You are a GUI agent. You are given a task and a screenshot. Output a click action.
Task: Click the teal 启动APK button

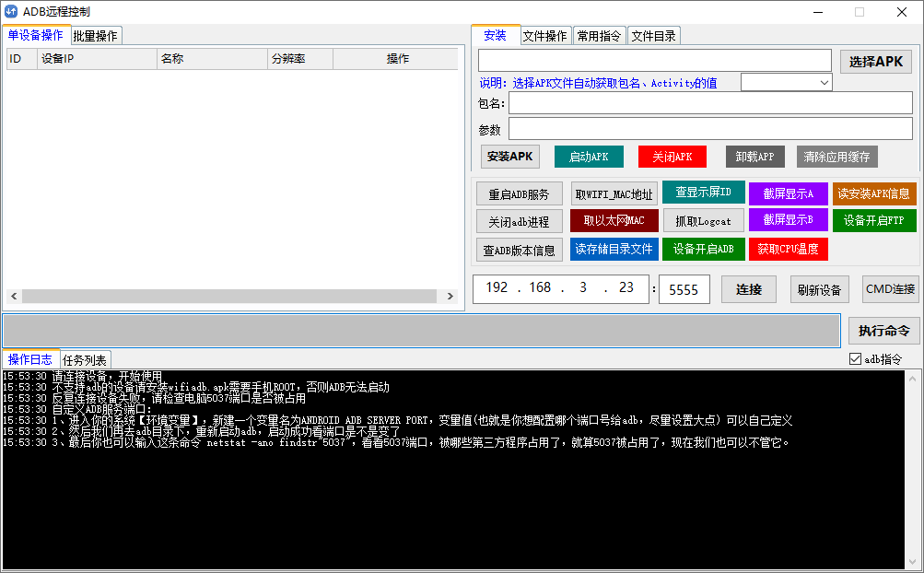pyautogui.click(x=589, y=157)
